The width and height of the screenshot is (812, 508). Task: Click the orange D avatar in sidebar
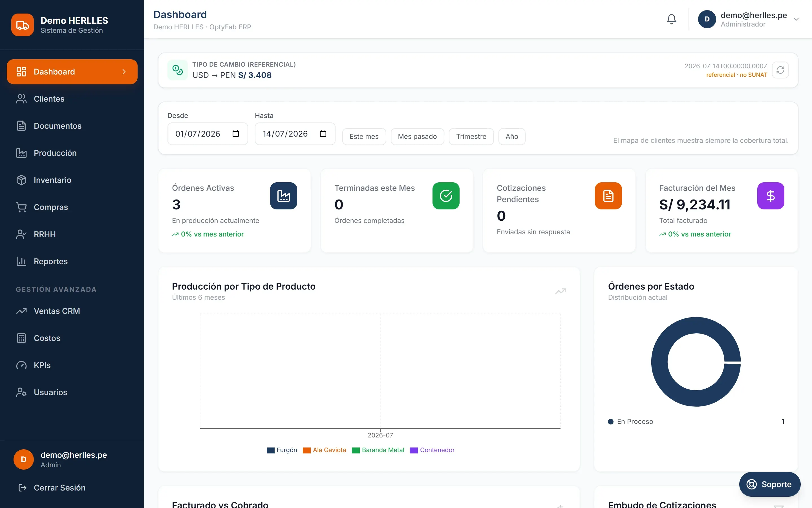pyautogui.click(x=23, y=459)
